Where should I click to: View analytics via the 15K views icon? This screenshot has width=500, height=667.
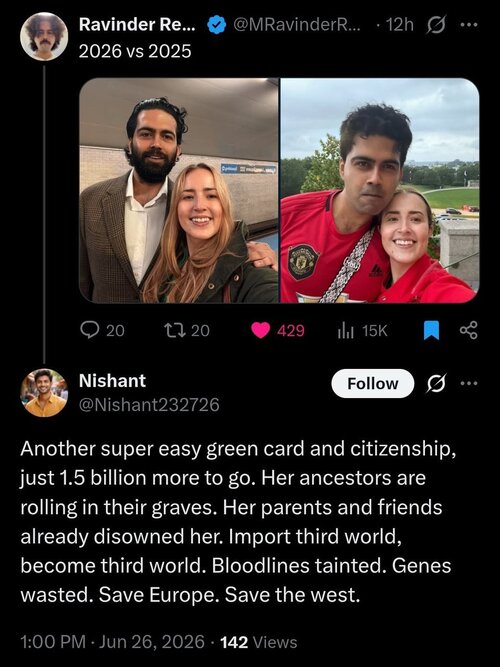346,331
